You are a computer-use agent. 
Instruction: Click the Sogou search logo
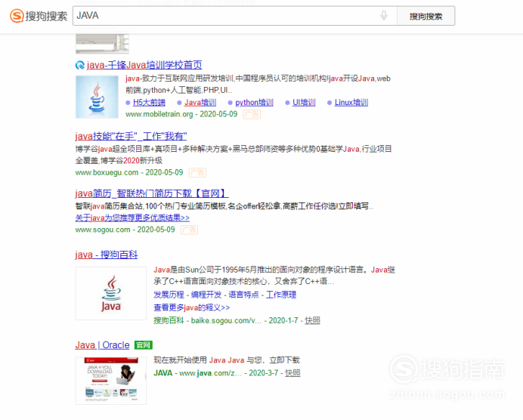click(x=39, y=16)
